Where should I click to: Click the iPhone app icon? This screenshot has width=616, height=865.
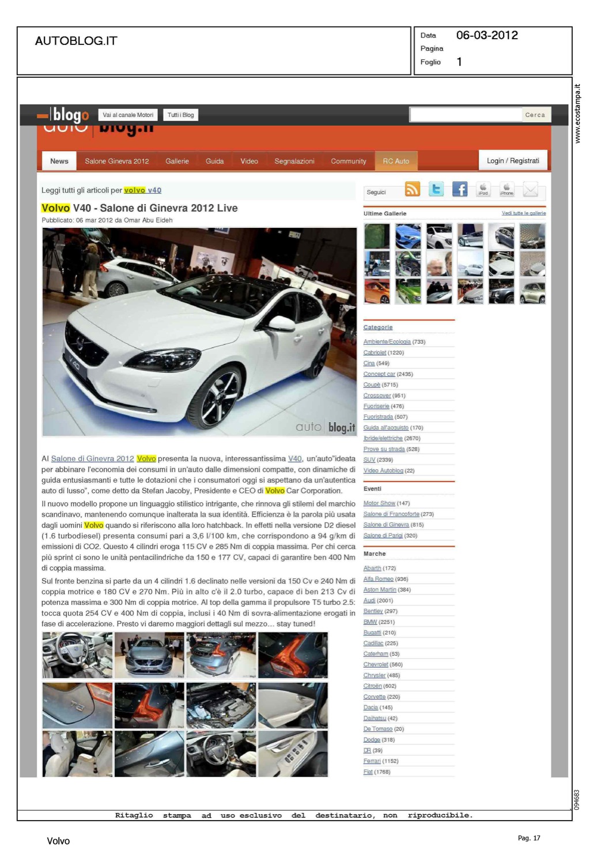(x=507, y=189)
